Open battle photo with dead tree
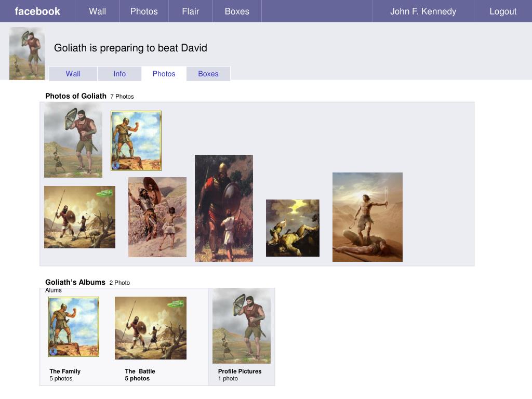Image resolution: width=532 pixels, height=399 pixels. pyautogui.click(x=79, y=217)
